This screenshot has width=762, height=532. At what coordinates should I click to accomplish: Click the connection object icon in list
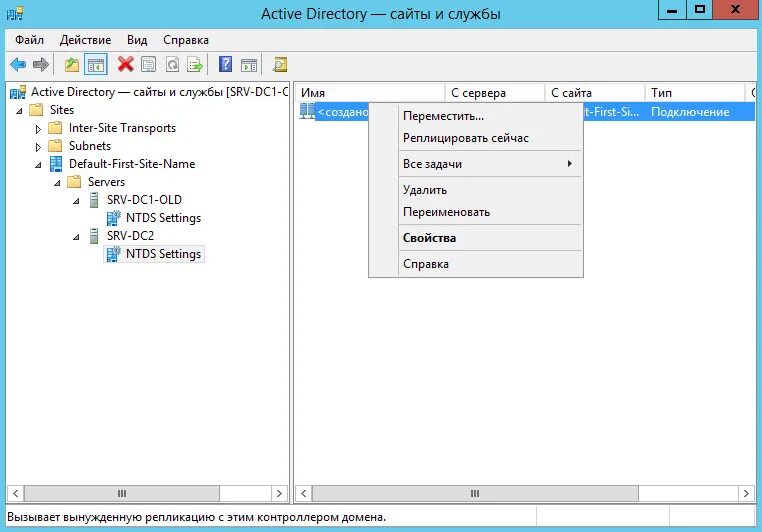click(307, 111)
